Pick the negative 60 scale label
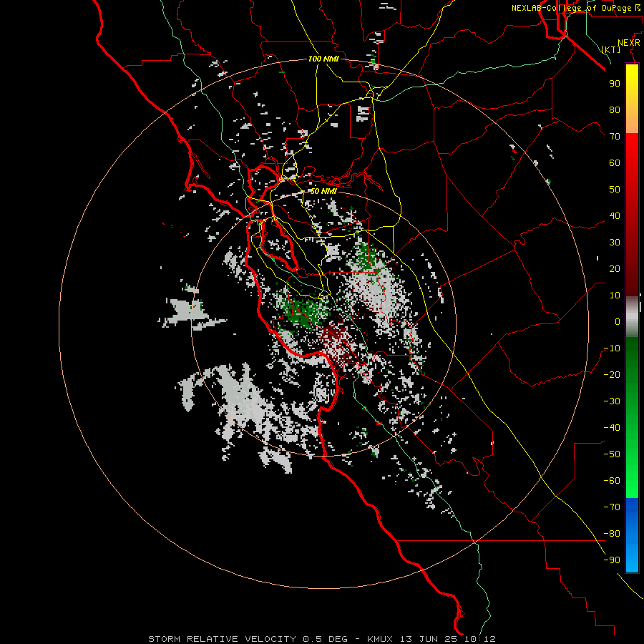 point(612,481)
